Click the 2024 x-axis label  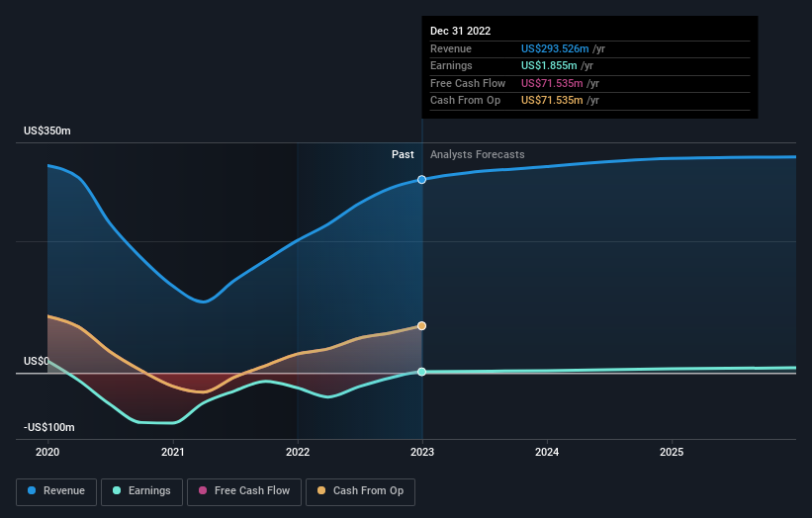point(547,453)
